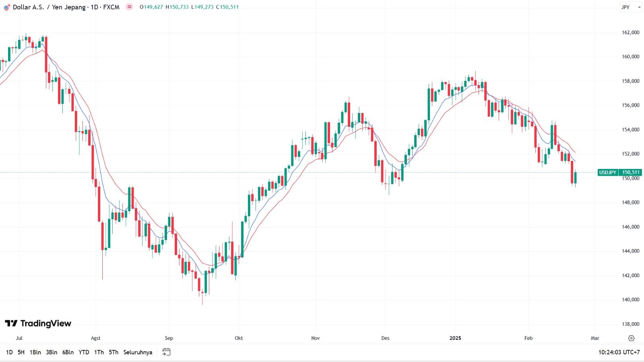Select the 1Th date range
Viewport: 644px width, 362px height.
click(99, 352)
